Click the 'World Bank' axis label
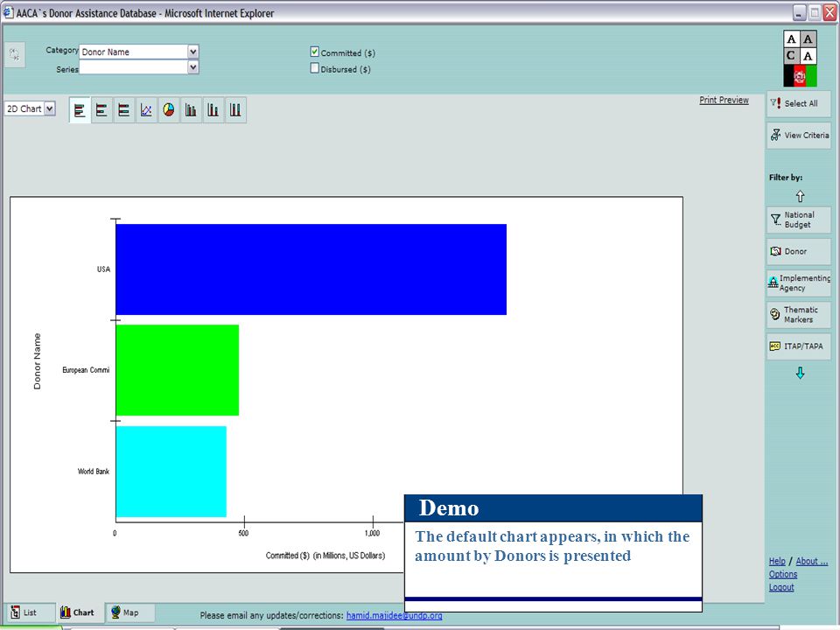The width and height of the screenshot is (840, 630). [94, 472]
